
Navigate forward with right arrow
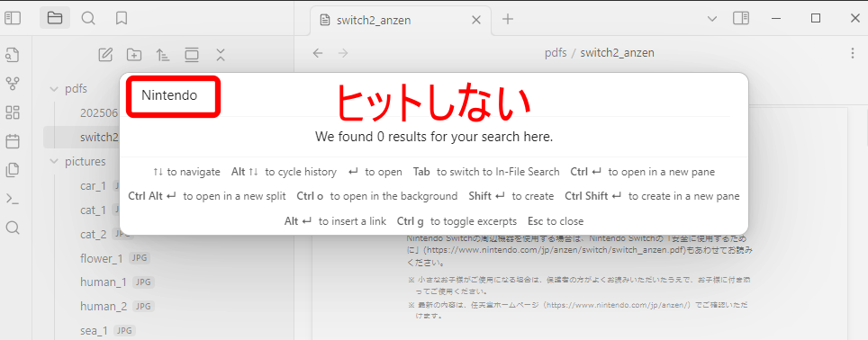pyautogui.click(x=343, y=53)
